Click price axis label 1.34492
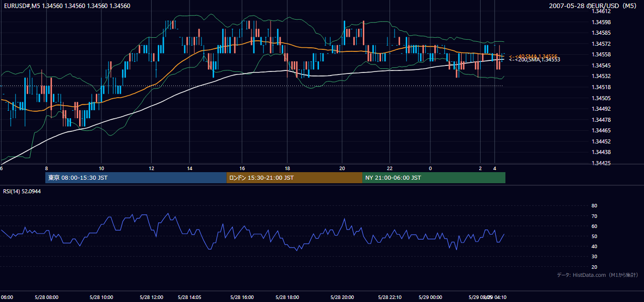Image resolution: width=644 pixels, height=302 pixels. [x=602, y=109]
